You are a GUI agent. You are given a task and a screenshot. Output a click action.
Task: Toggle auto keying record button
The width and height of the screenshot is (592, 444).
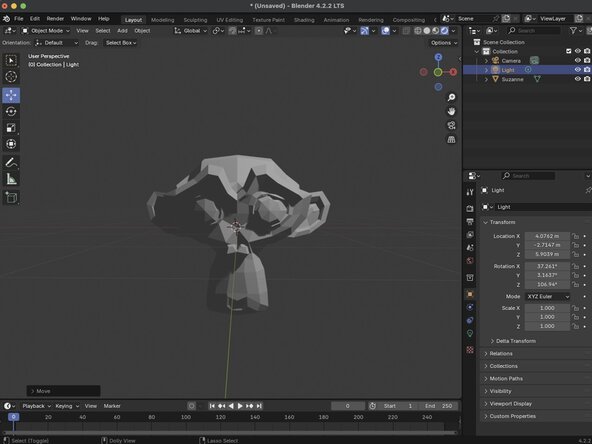pyautogui.click(x=191, y=406)
